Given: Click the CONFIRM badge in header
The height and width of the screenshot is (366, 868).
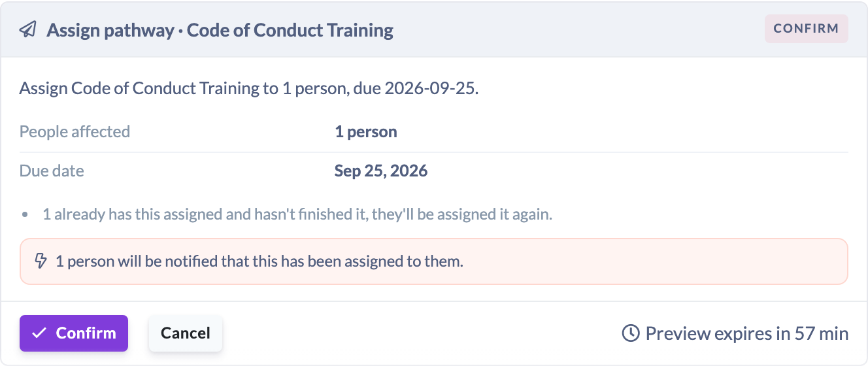Looking at the screenshot, I should 807,29.
